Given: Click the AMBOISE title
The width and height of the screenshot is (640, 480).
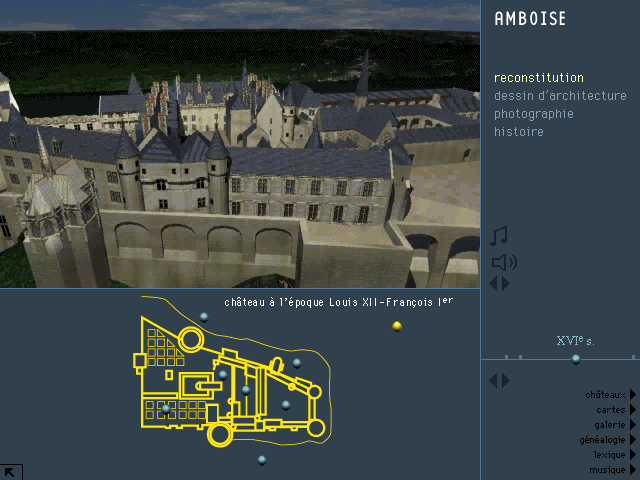Looking at the screenshot, I should pyautogui.click(x=530, y=19).
